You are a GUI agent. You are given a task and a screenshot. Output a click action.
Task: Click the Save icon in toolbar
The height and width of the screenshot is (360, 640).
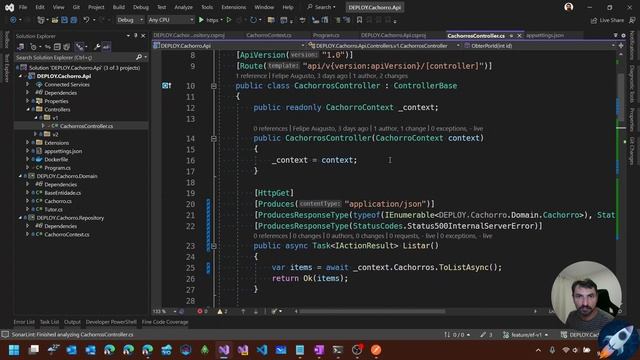point(64,20)
